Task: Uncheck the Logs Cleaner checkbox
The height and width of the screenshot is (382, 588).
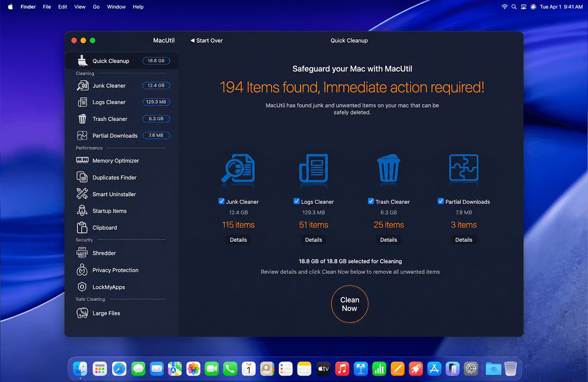Action: click(x=296, y=201)
